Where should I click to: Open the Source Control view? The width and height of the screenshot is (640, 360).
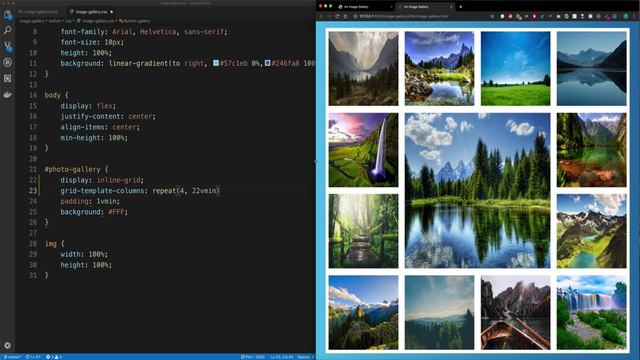[x=7, y=46]
